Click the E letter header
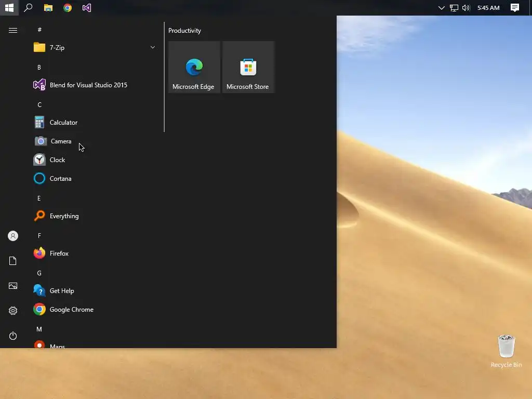The image size is (532, 399). tap(39, 198)
